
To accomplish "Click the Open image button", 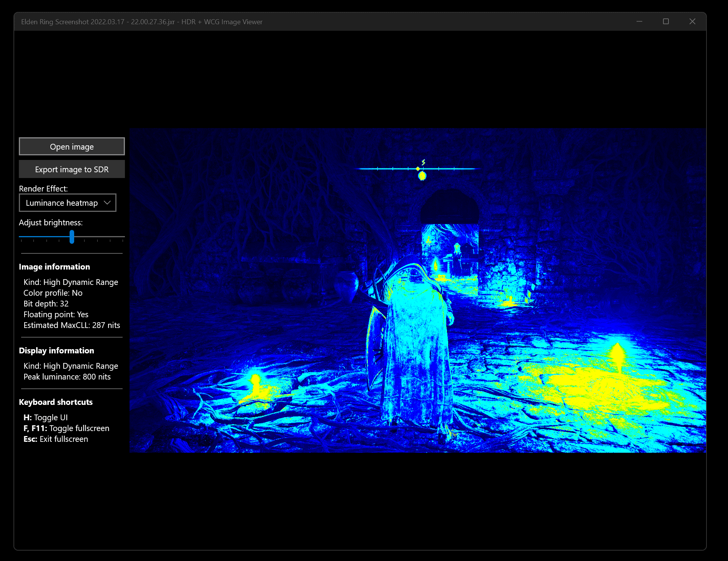I will (72, 146).
